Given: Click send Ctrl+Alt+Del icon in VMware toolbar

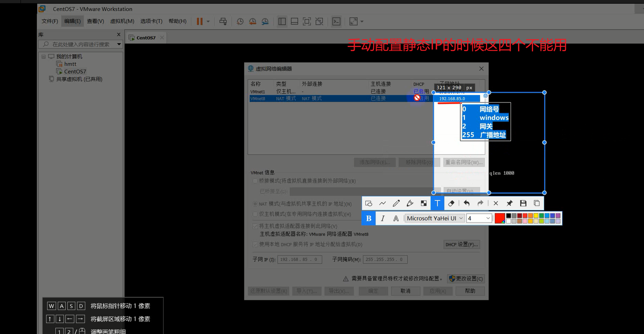Looking at the screenshot, I should [x=223, y=21].
